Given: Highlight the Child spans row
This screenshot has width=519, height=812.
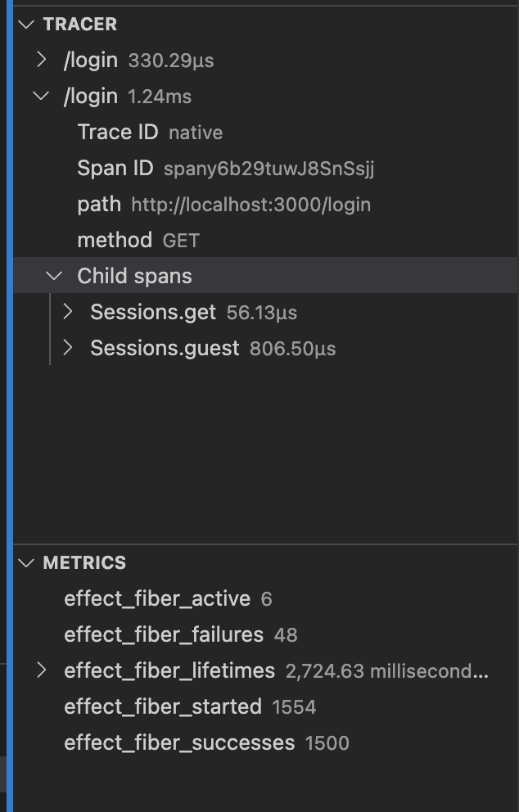Looking at the screenshot, I should (135, 275).
